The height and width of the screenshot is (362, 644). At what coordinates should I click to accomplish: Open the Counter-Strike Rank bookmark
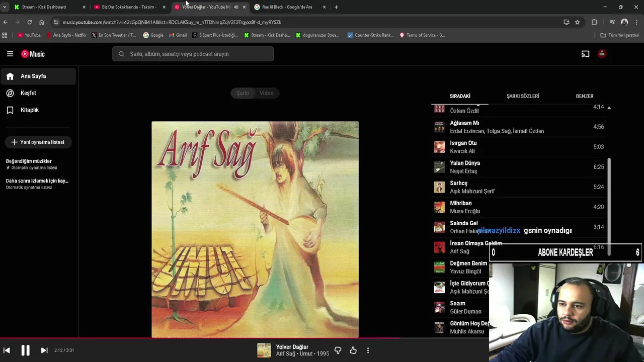point(370,35)
